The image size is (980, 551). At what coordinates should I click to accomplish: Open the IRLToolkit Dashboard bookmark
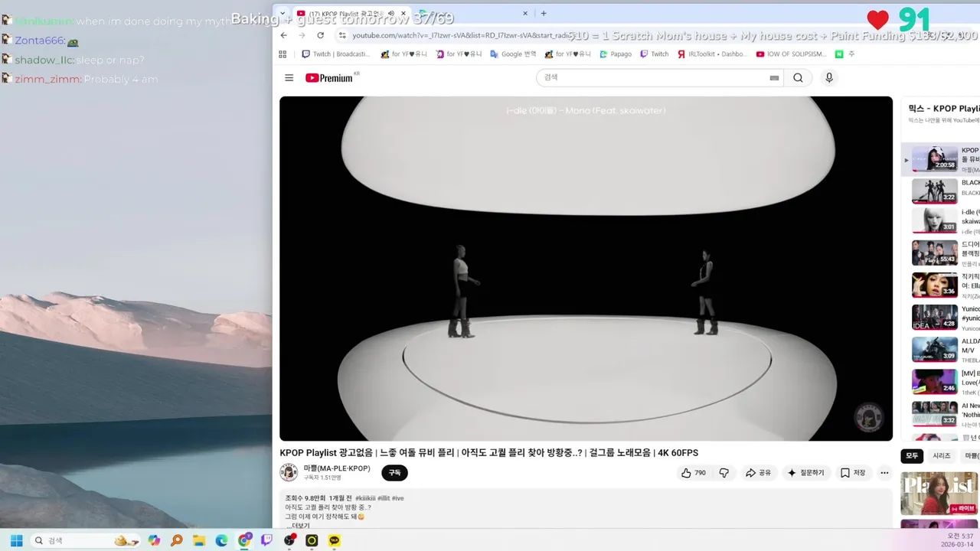click(712, 54)
